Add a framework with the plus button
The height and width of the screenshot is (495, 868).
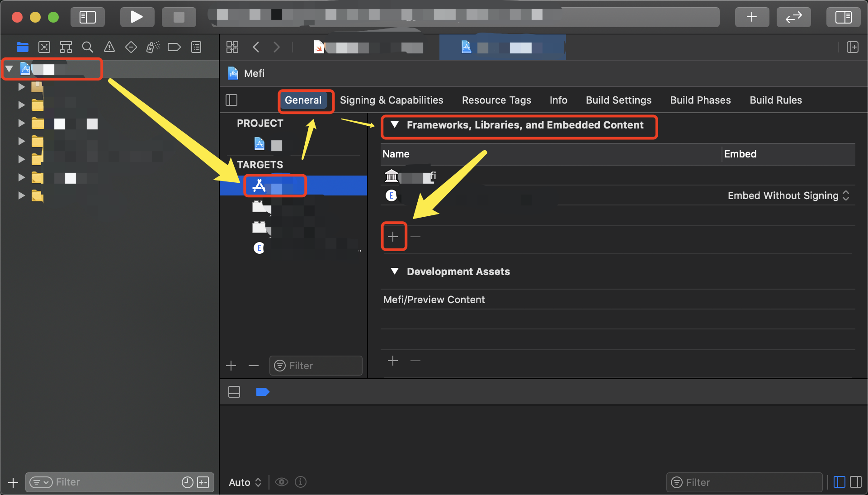click(393, 237)
